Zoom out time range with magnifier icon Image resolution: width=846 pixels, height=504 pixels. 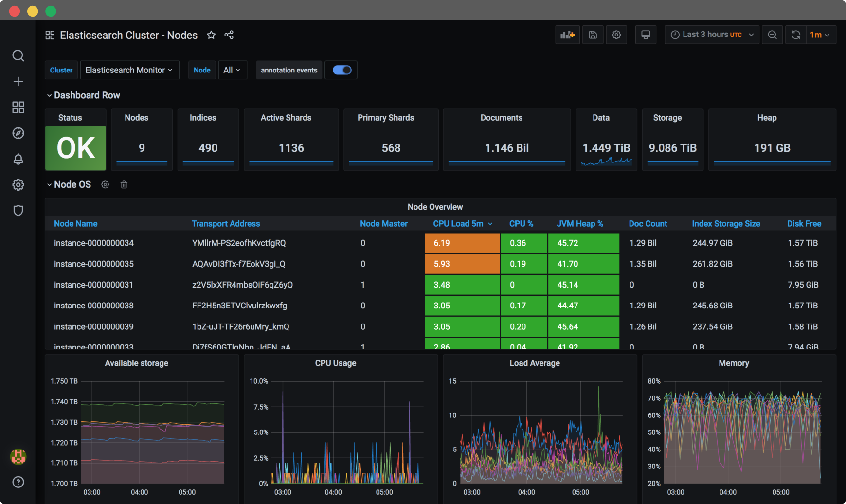point(772,35)
